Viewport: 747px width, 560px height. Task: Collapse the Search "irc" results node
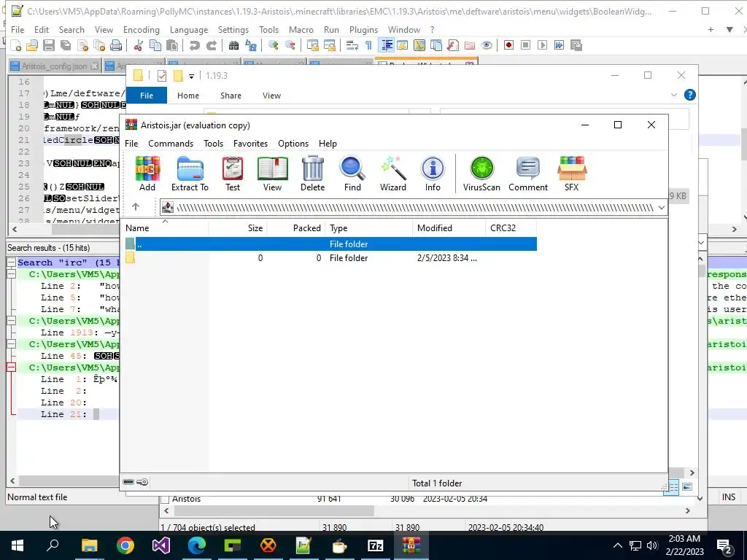point(12,262)
